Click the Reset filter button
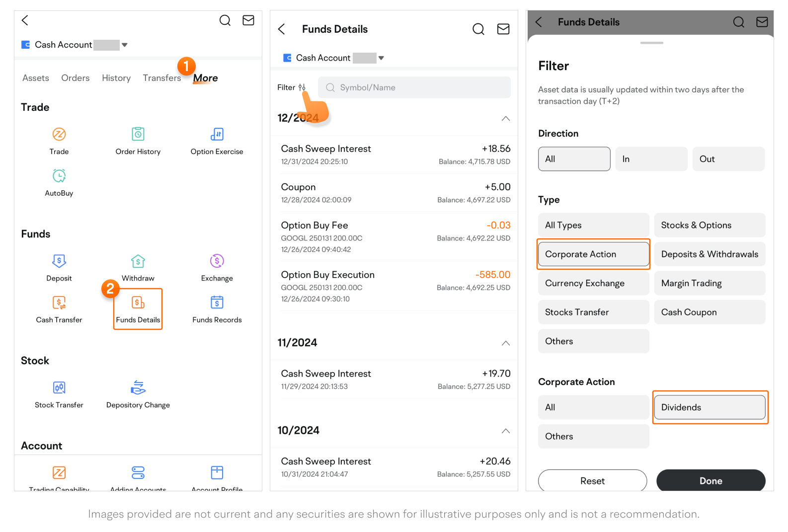The height and width of the screenshot is (532, 788). [x=592, y=481]
